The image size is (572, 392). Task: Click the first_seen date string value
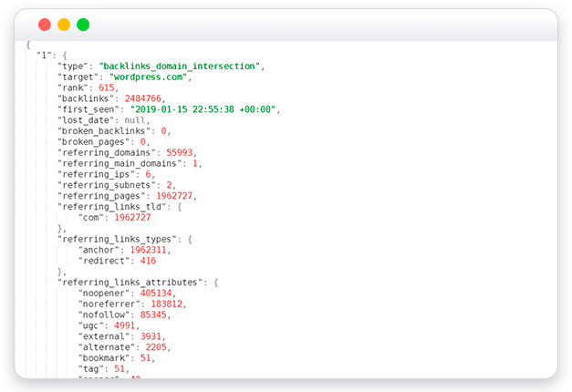[x=203, y=109]
